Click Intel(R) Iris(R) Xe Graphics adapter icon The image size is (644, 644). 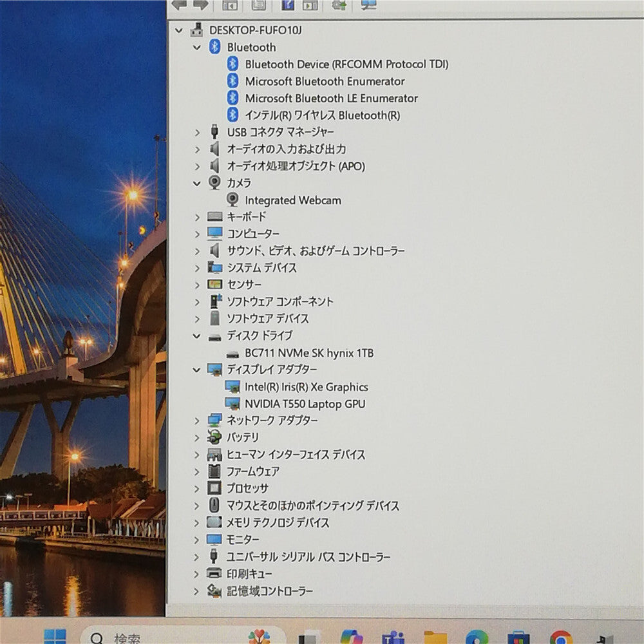point(232,386)
